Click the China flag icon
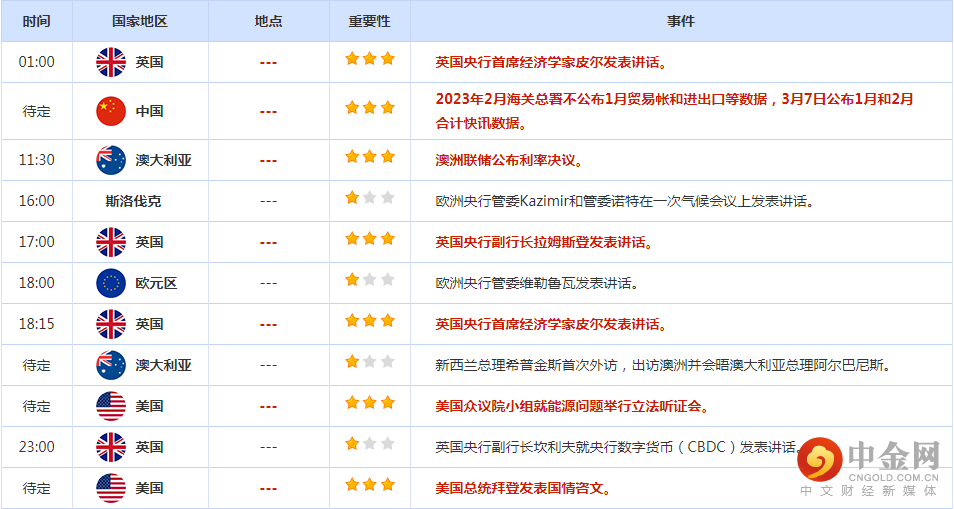The height and width of the screenshot is (509, 954). 111,111
